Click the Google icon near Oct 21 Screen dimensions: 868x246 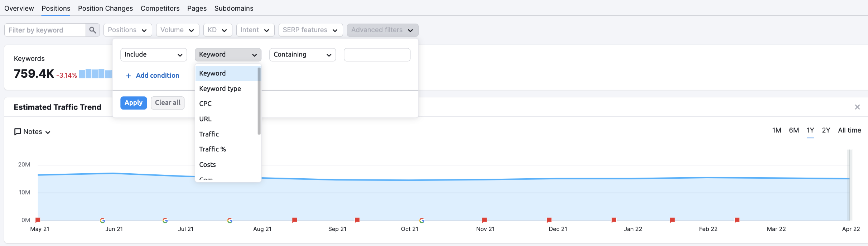coord(422,220)
